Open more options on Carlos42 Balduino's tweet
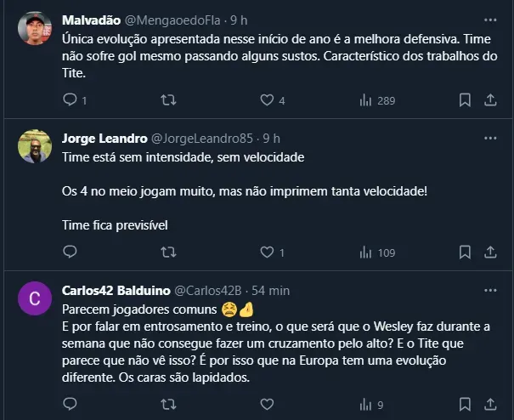Screen dimensions: 514x420 [490, 291]
